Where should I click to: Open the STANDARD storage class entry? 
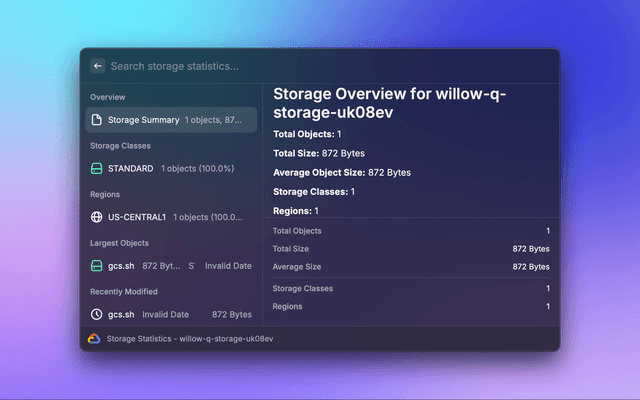pos(171,169)
